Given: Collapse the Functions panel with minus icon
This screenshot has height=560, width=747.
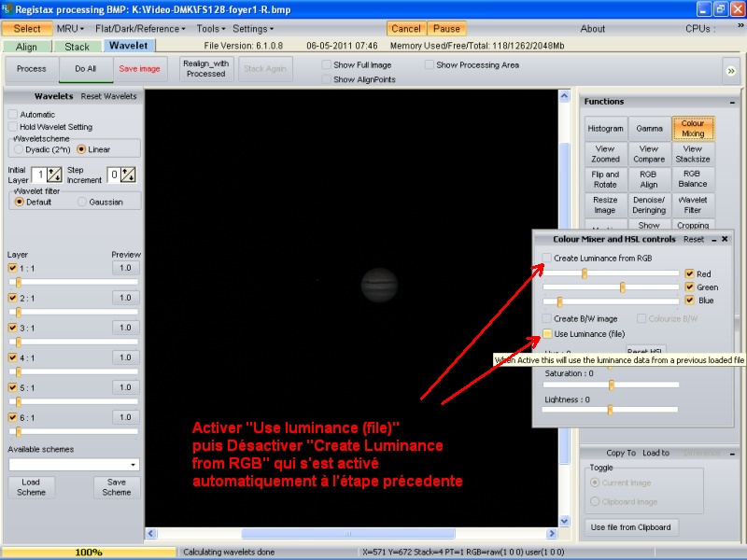Looking at the screenshot, I should [x=732, y=102].
